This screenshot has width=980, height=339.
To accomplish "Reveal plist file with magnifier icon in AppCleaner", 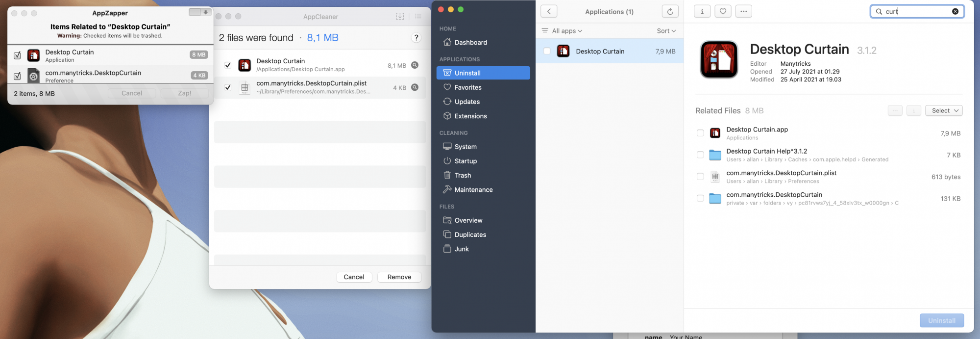I will [x=415, y=87].
